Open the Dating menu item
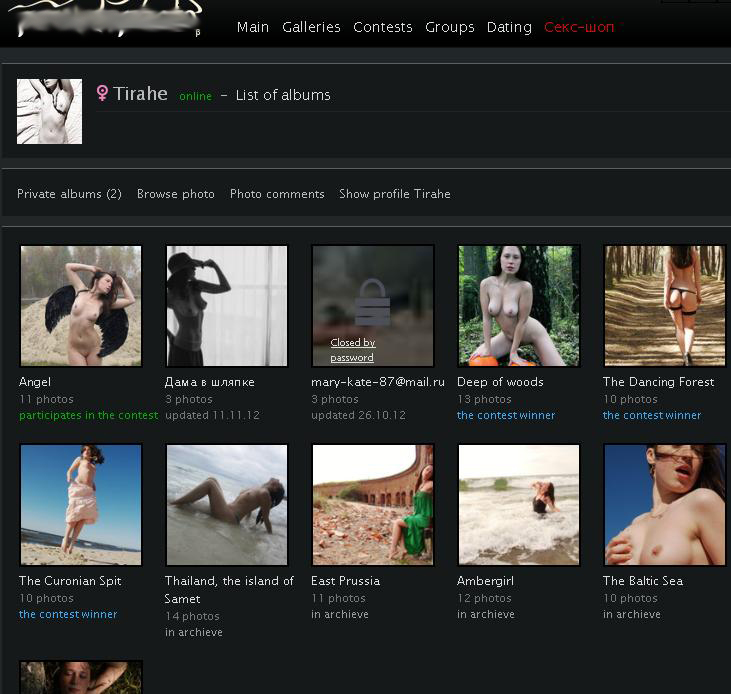Viewport: 731px width, 694px height. 509,27
